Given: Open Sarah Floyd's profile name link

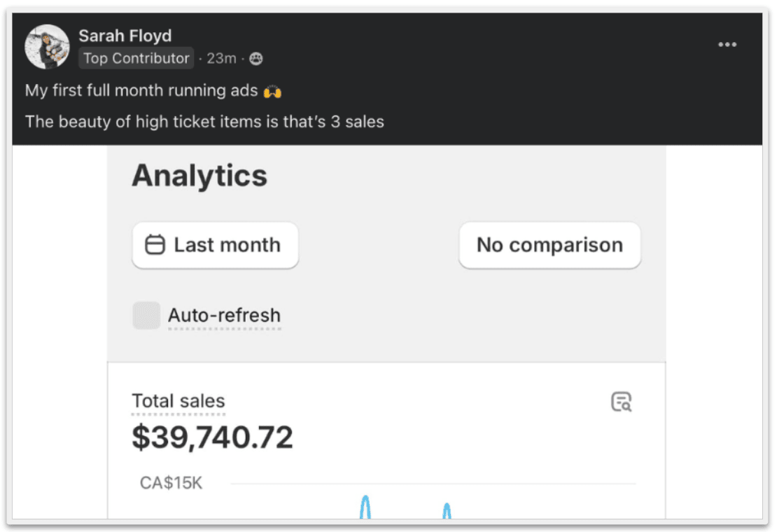Looking at the screenshot, I should click(125, 36).
